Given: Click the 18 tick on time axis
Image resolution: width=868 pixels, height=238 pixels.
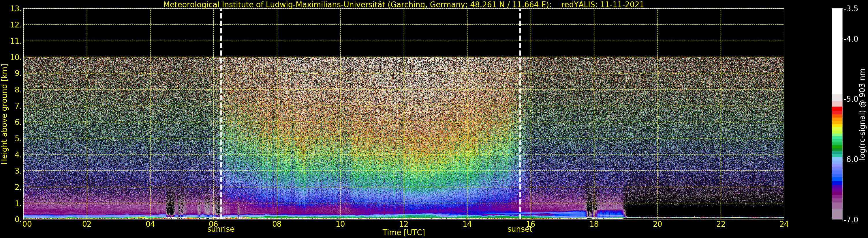Looking at the screenshot, I should [594, 224].
